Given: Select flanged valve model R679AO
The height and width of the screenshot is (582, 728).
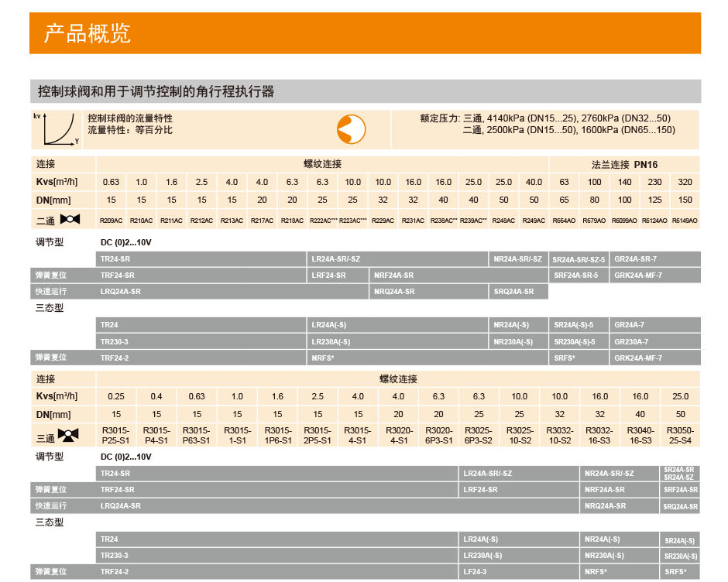Looking at the screenshot, I should coord(594,221).
